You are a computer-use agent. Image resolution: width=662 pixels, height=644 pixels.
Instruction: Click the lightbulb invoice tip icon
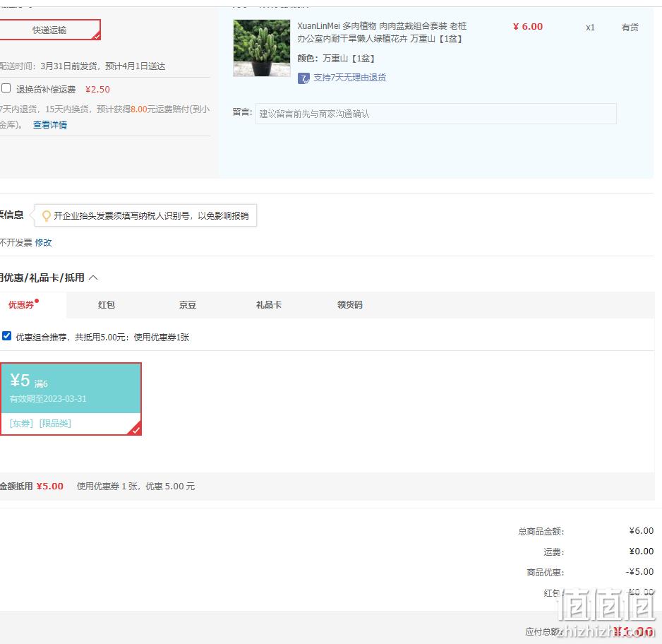[47, 216]
